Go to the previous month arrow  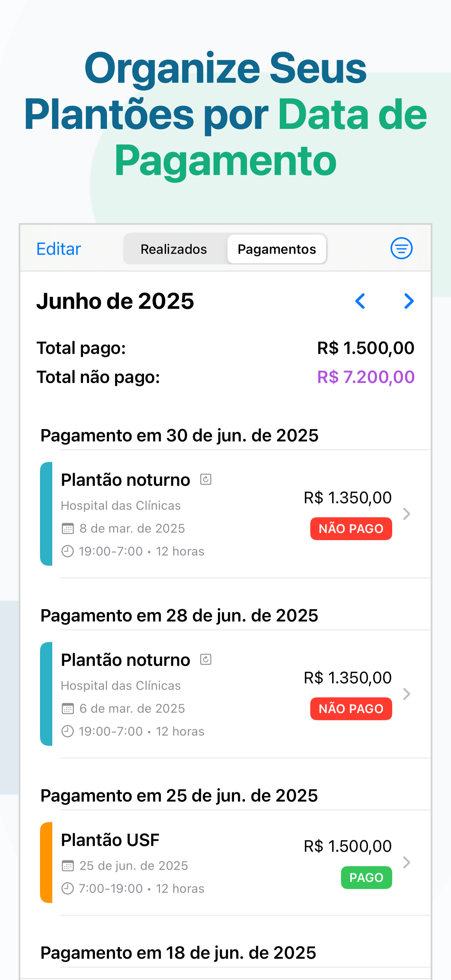[360, 301]
